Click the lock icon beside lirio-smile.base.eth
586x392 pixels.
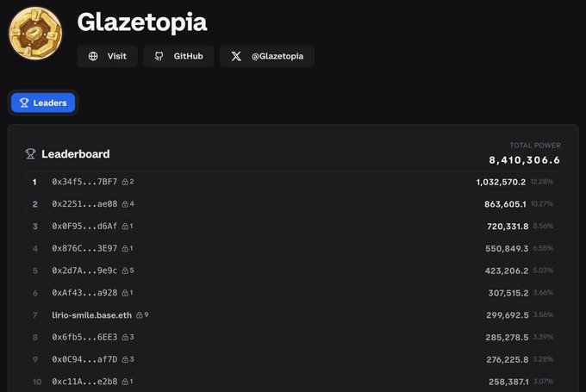[140, 315]
